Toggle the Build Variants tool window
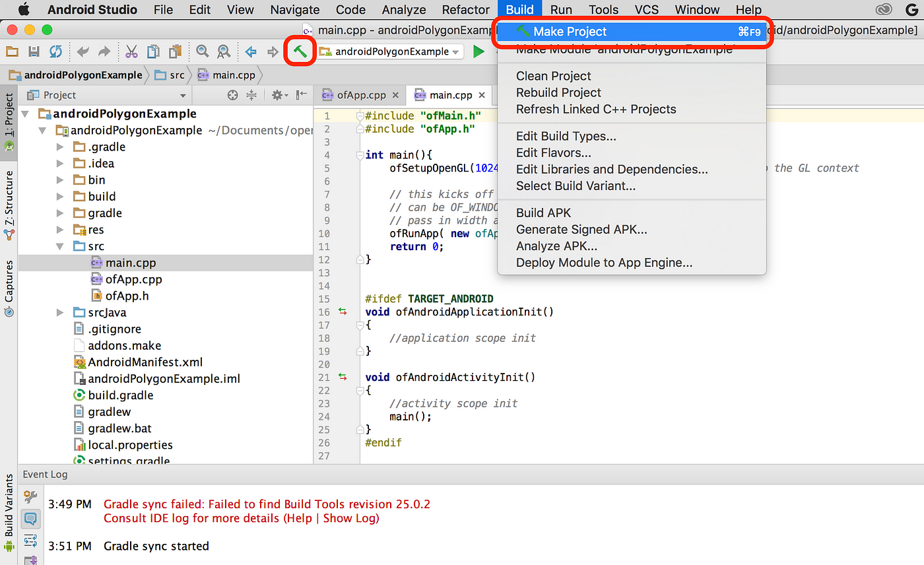924x565 pixels. point(9,512)
